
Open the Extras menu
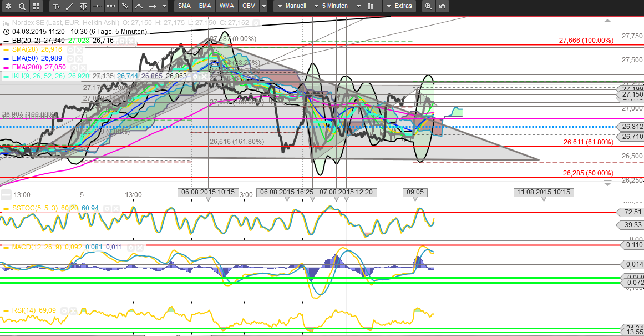(400, 7)
